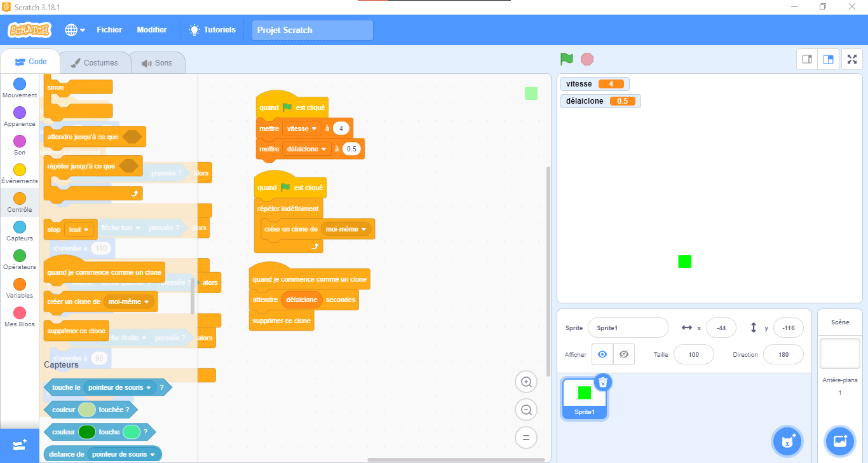Open the globe language dropdown
Screen dimensions: 868x463
(x=74, y=30)
